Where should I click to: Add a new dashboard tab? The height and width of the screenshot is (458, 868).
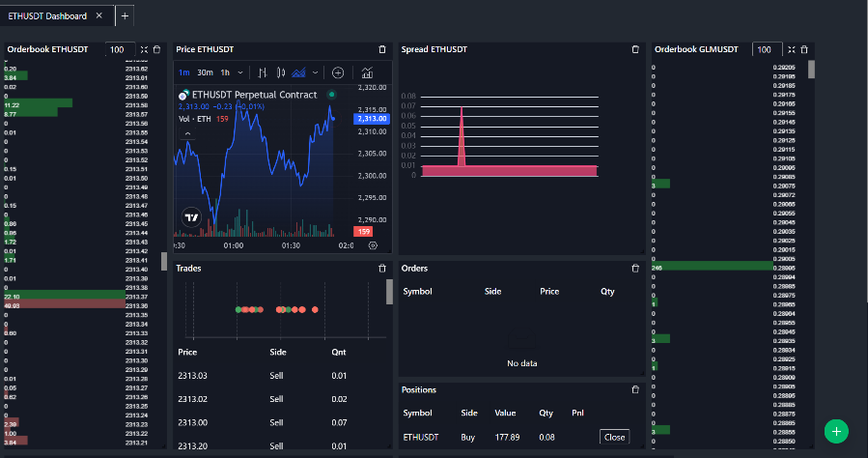coord(125,16)
